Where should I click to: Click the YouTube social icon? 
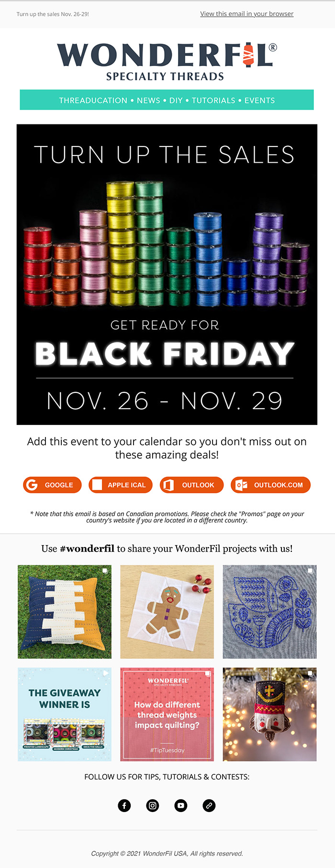[181, 805]
